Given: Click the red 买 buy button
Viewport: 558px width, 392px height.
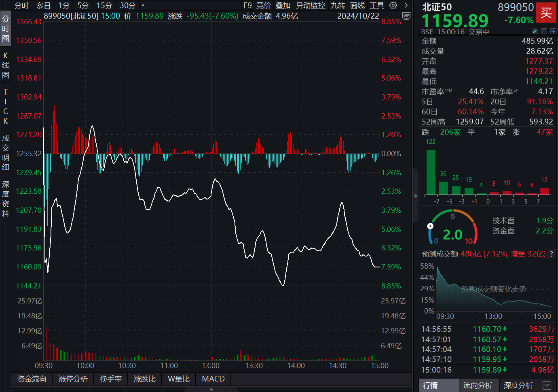Looking at the screenshot, I should pos(546,13).
